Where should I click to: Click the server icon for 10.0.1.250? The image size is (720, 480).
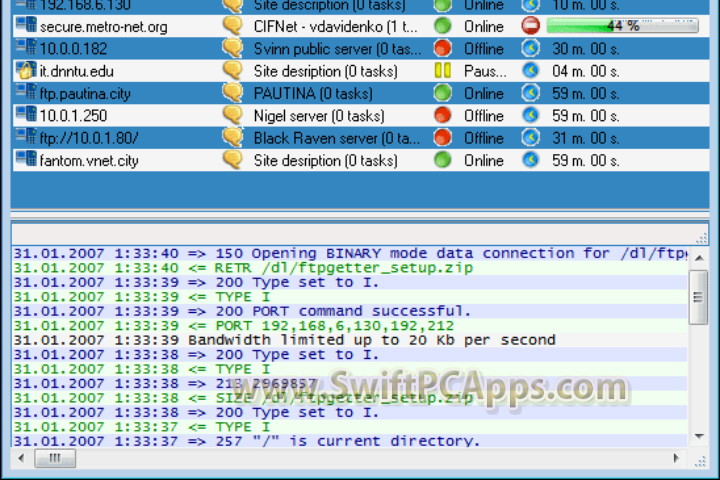[26, 114]
